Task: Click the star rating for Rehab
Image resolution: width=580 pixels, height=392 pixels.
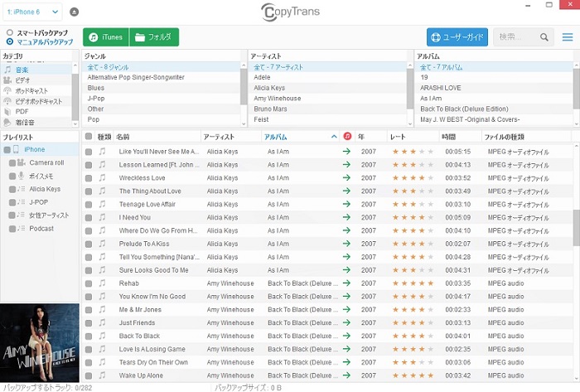Action: tap(413, 283)
